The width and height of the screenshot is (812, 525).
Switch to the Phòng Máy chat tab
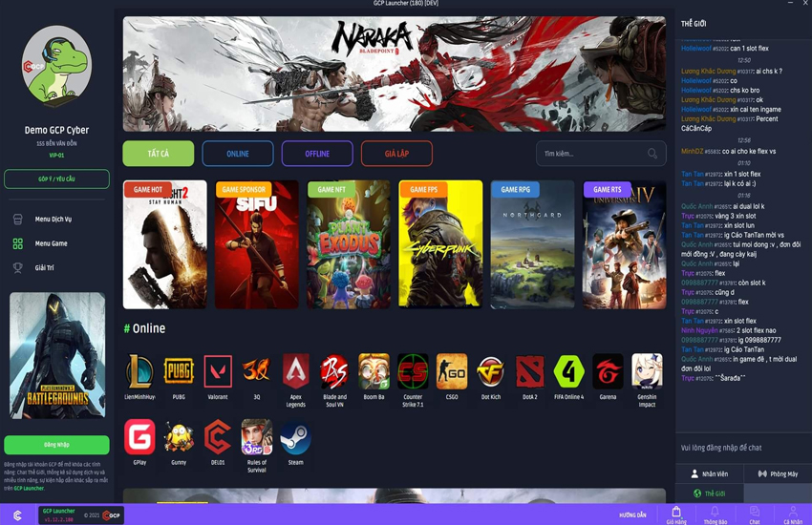(x=778, y=473)
